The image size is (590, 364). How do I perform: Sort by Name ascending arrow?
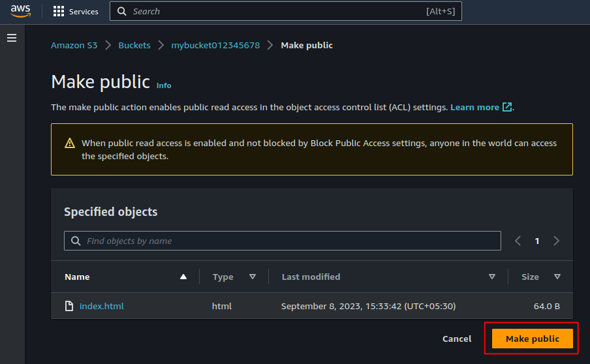(x=183, y=277)
